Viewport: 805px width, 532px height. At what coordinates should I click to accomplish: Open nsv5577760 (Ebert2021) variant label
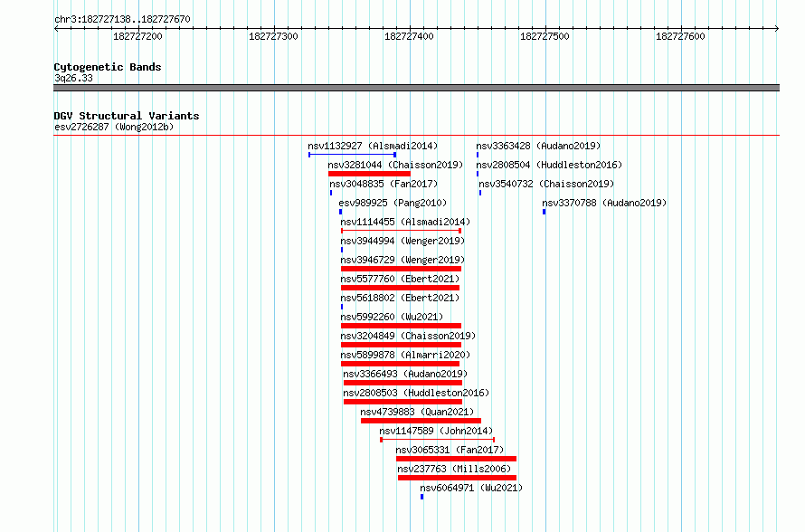click(x=400, y=279)
